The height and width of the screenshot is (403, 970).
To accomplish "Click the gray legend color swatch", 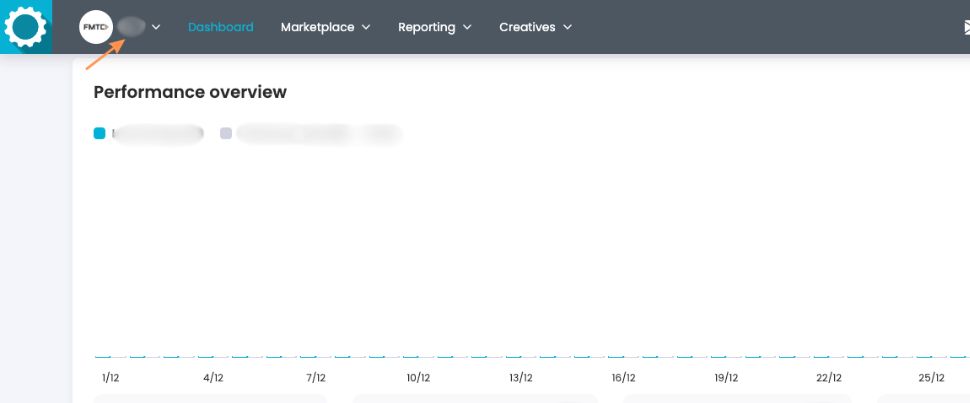I will click(x=226, y=133).
